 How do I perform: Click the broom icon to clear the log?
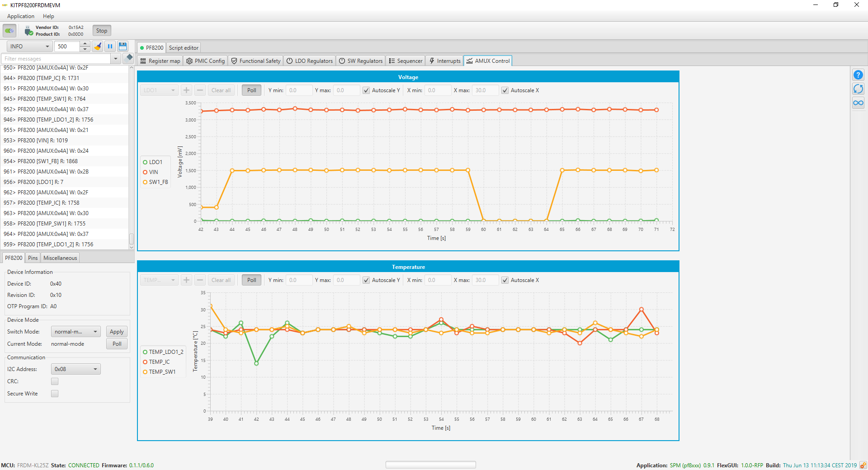click(98, 47)
